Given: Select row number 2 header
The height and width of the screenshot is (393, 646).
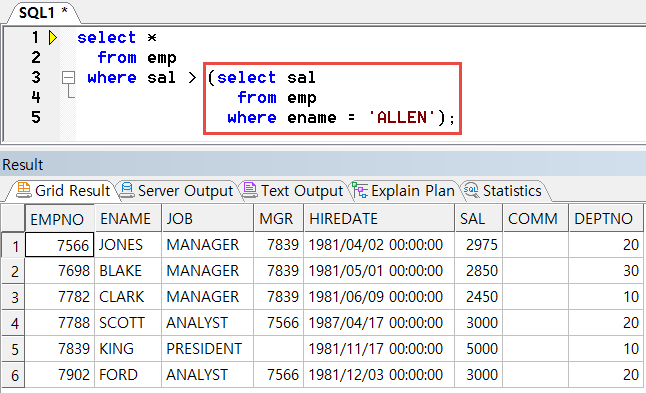Looking at the screenshot, I should click(x=13, y=271).
